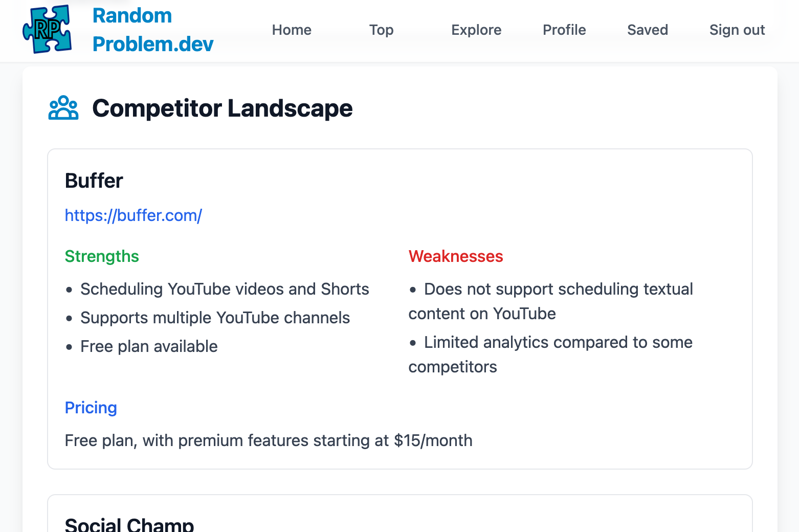The image size is (799, 532).
Task: Click the Buffer competitor name heading
Action: (x=94, y=181)
